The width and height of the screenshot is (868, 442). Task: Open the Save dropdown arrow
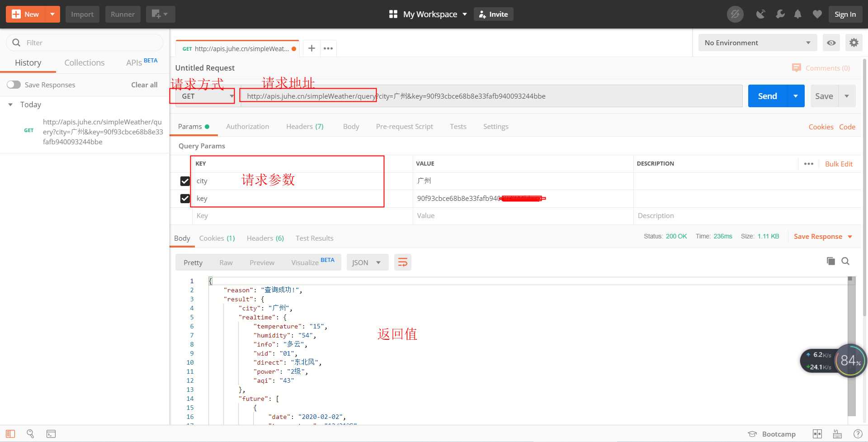click(847, 96)
